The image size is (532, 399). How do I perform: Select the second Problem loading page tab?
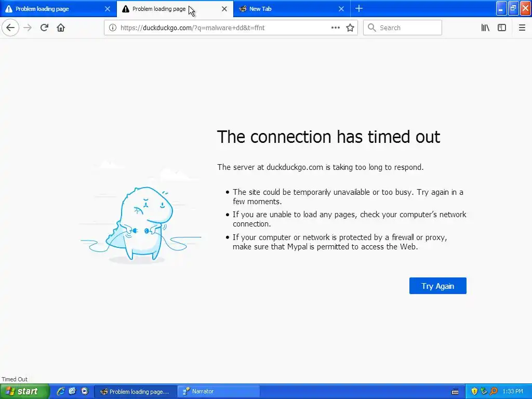point(175,8)
